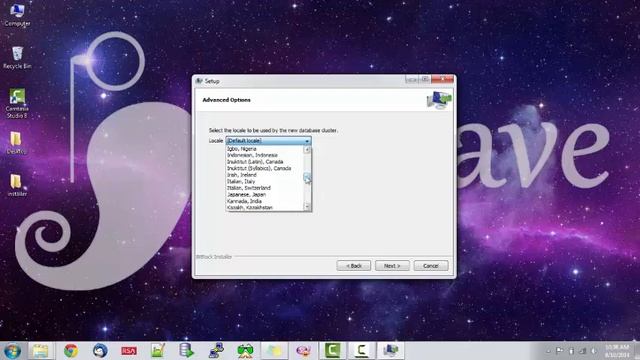This screenshot has height=360, width=640.
Task: Open the pale yellow folder taskbar icon
Action: [x=274, y=351]
